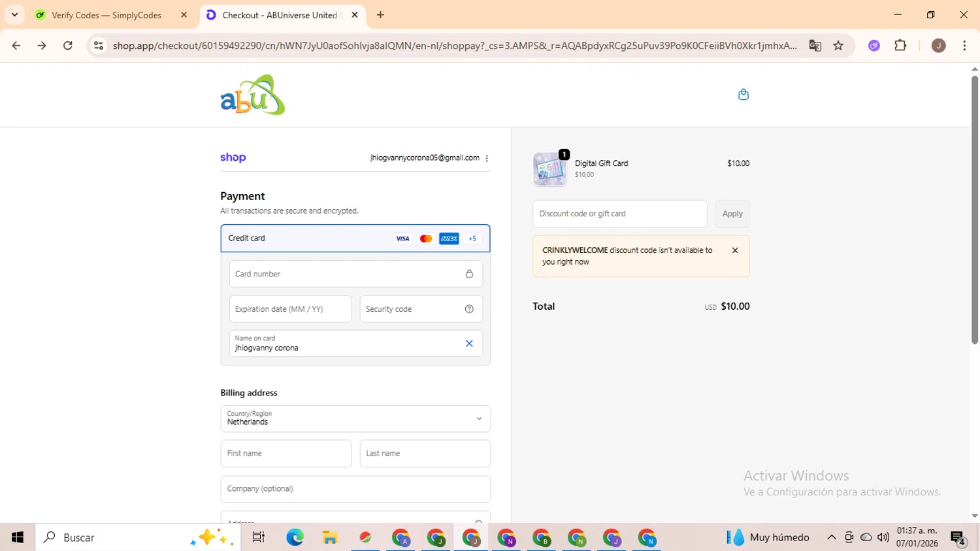The height and width of the screenshot is (551, 980).
Task: Open the security code help icon
Action: pos(469,309)
